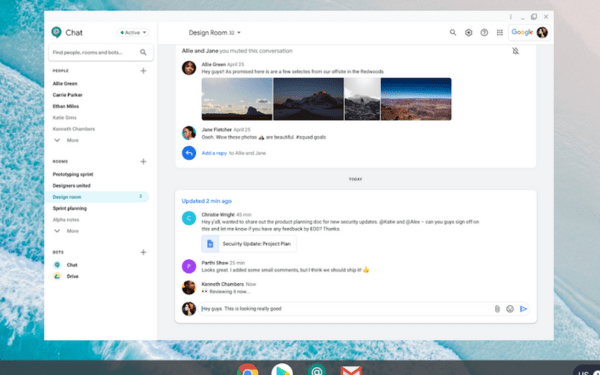Click the magnifier in Find people field
Viewport: 600px width, 375px height.
click(143, 52)
